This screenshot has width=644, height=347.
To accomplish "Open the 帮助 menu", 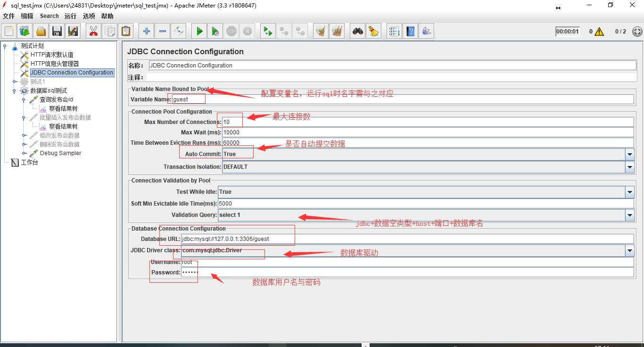I will [x=107, y=16].
